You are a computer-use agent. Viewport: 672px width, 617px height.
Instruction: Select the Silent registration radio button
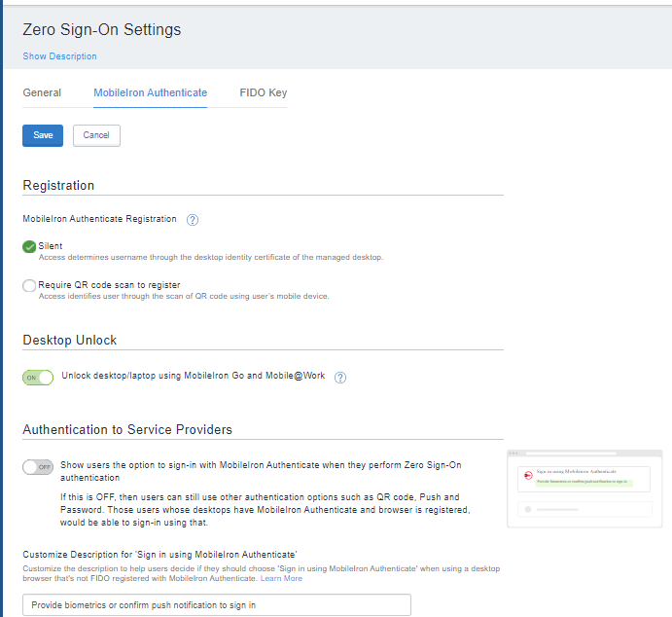pyautogui.click(x=29, y=246)
